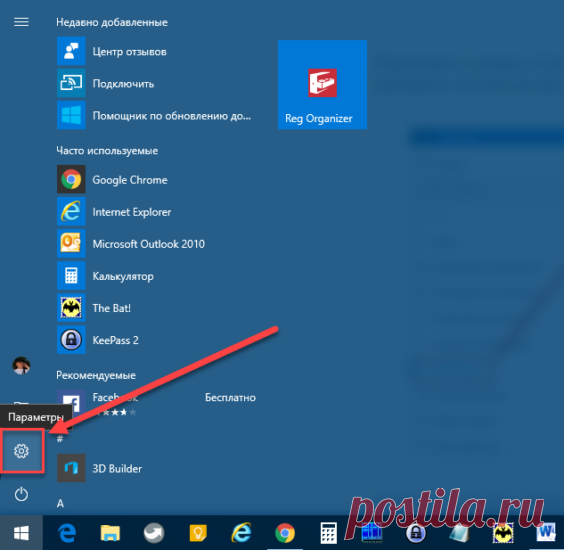Viewport: 564px width, 550px height.
Task: Open Internet Explorer from the taskbar
Action: [241, 533]
